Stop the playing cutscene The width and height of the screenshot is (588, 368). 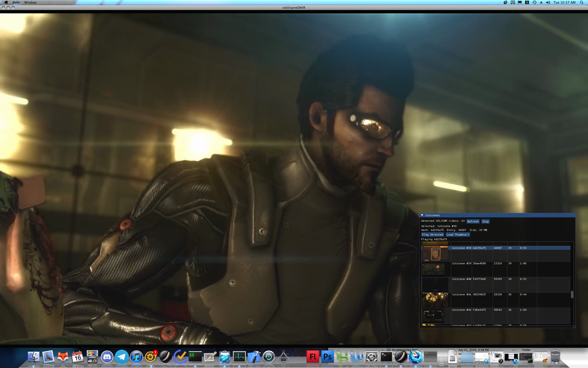pos(486,221)
